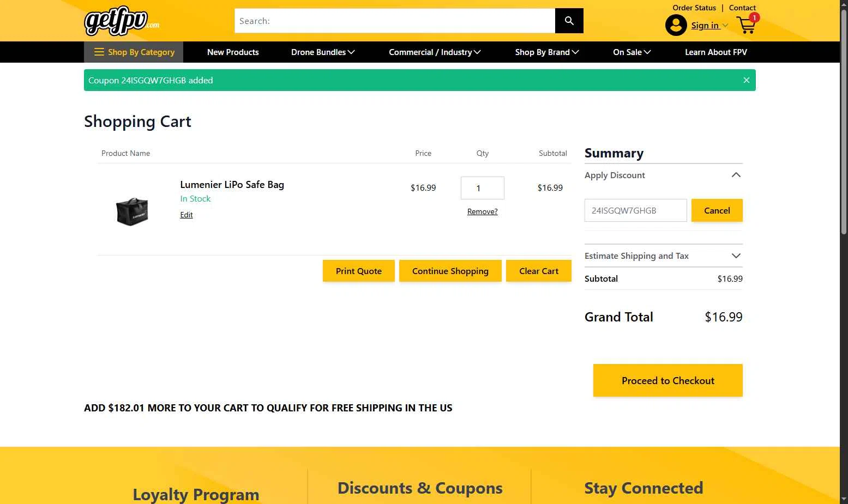
Task: Open Learn About FPV
Action: (716, 52)
